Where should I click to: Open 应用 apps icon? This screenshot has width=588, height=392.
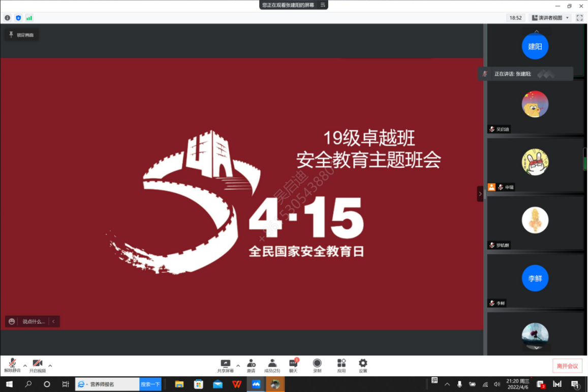[341, 366]
